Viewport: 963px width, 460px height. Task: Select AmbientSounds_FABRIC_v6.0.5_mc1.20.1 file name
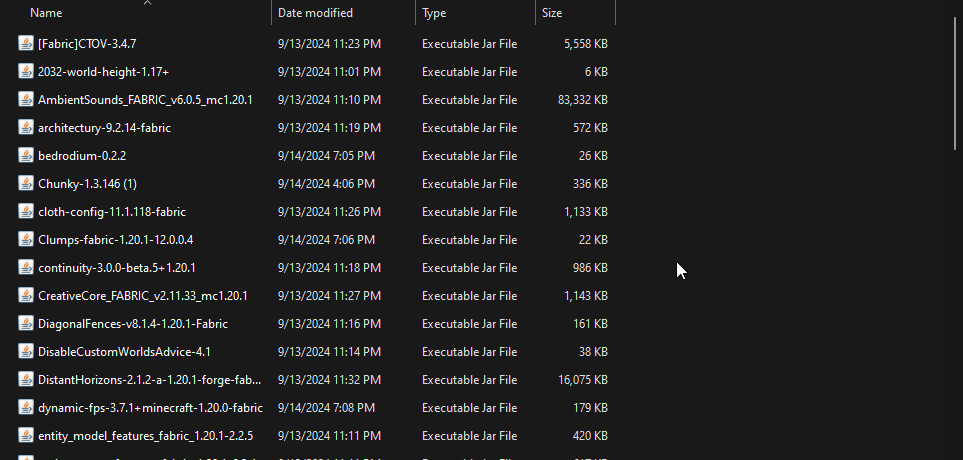145,100
